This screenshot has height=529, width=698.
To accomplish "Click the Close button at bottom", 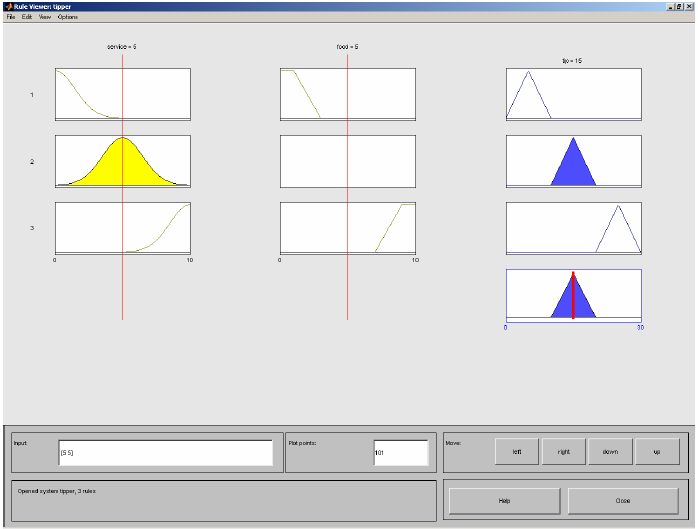I will tap(623, 501).
